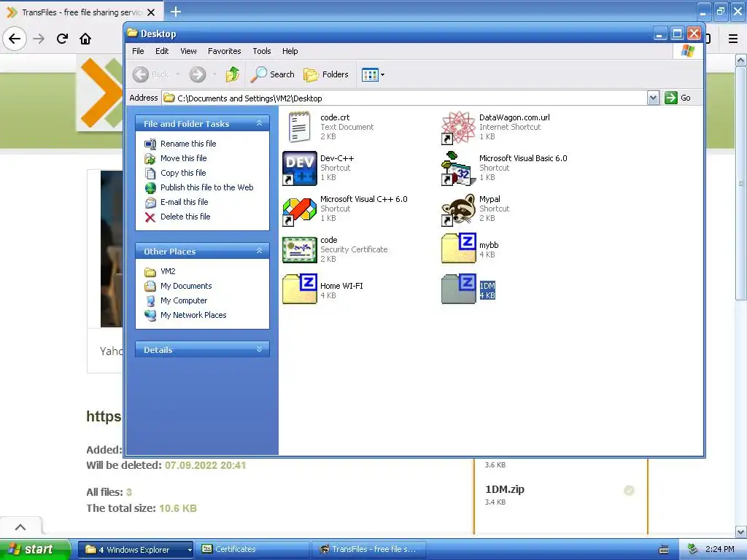
Task: Expand the Details panel
Action: click(259, 349)
